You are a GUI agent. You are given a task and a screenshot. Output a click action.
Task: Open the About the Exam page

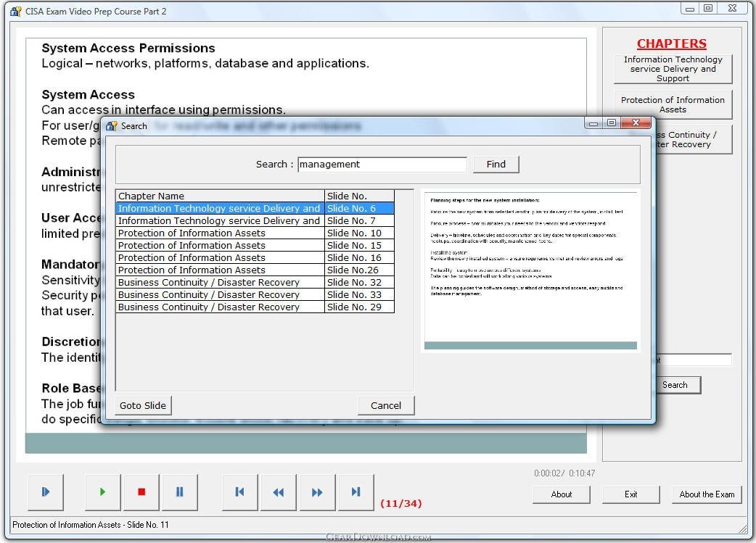(x=706, y=494)
